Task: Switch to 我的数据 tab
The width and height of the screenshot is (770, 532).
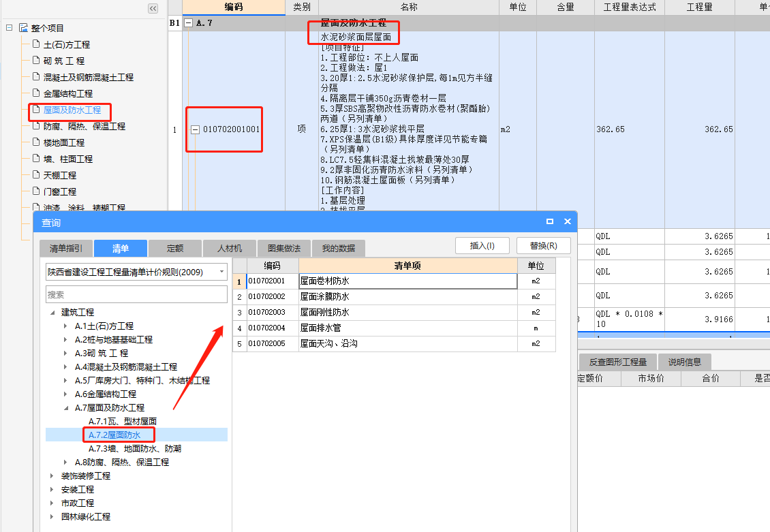Action: tap(339, 249)
